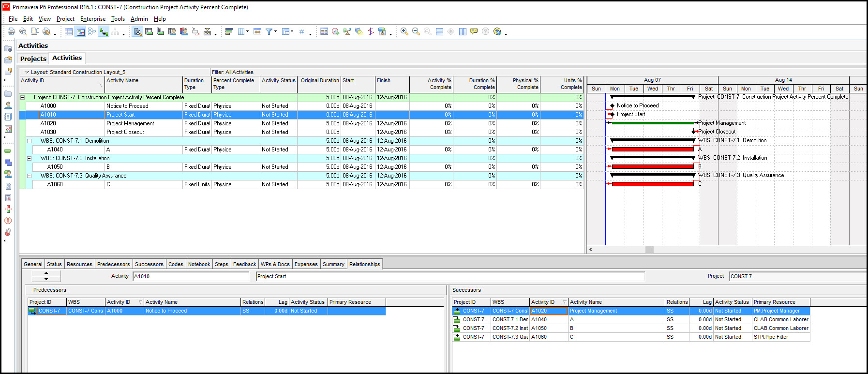
Task: Open the File menu
Action: point(13,19)
